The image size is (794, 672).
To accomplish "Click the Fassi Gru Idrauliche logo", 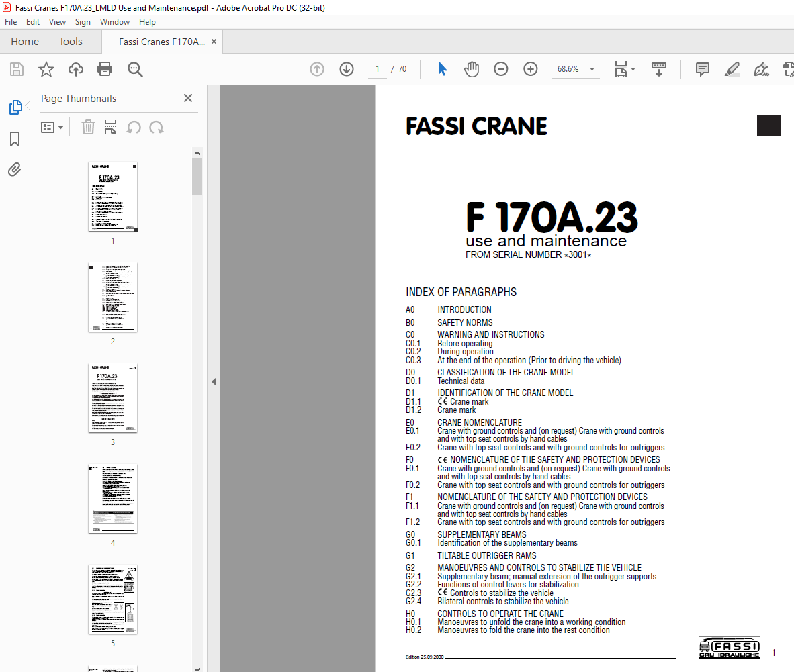I will click(x=730, y=647).
